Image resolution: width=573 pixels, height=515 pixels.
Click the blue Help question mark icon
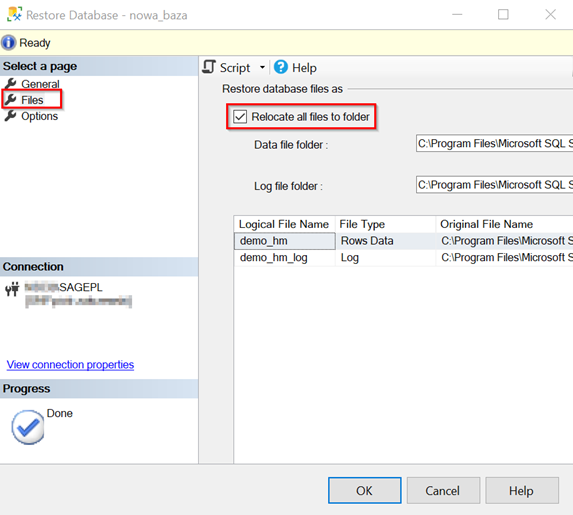pos(281,67)
